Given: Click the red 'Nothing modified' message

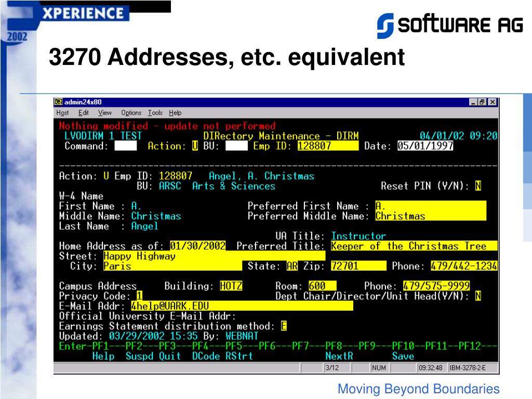Looking at the screenshot, I should click(x=167, y=126).
